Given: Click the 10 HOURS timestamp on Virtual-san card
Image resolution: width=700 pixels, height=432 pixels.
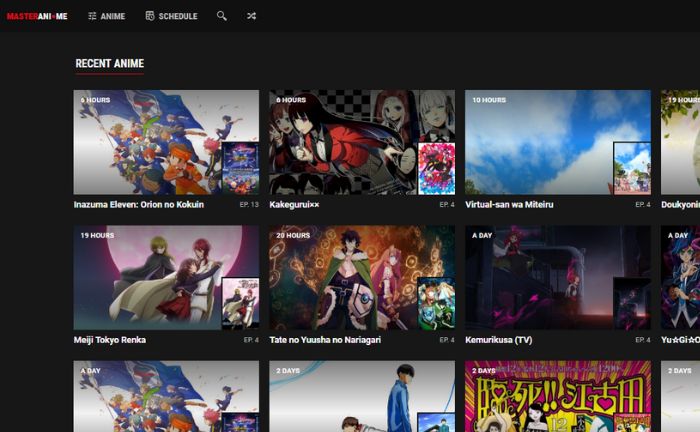Looking at the screenshot, I should 489,100.
